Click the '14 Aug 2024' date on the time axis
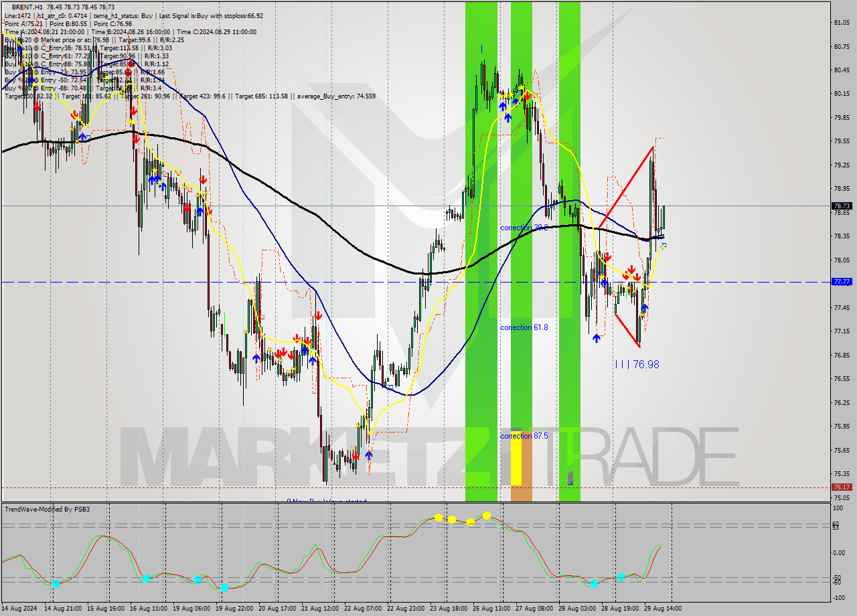 pyautogui.click(x=19, y=609)
